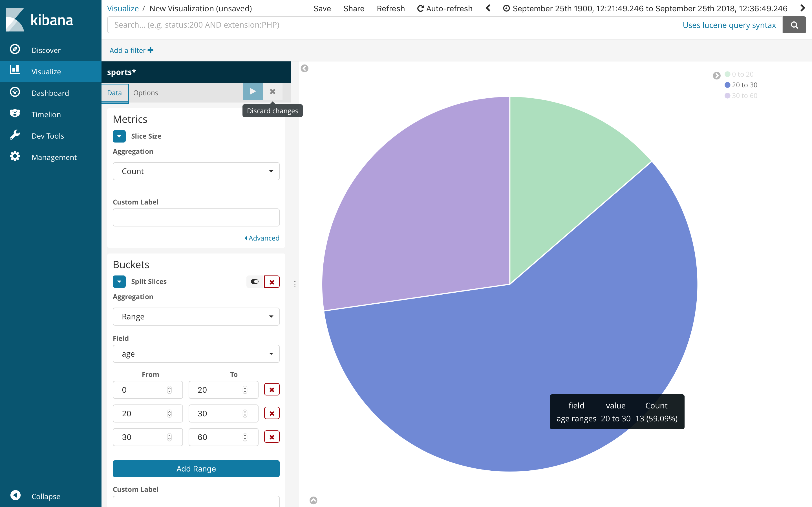The height and width of the screenshot is (507, 812).
Task: Toggle the legend visibility arrow
Action: 716,75
